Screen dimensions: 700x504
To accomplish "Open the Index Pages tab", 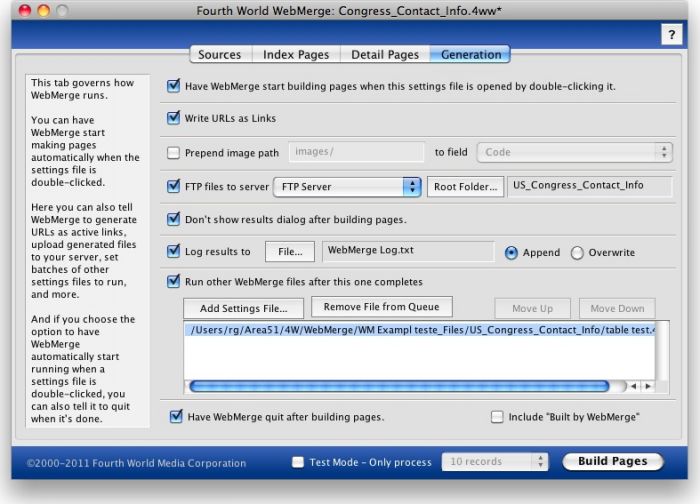I will point(296,54).
